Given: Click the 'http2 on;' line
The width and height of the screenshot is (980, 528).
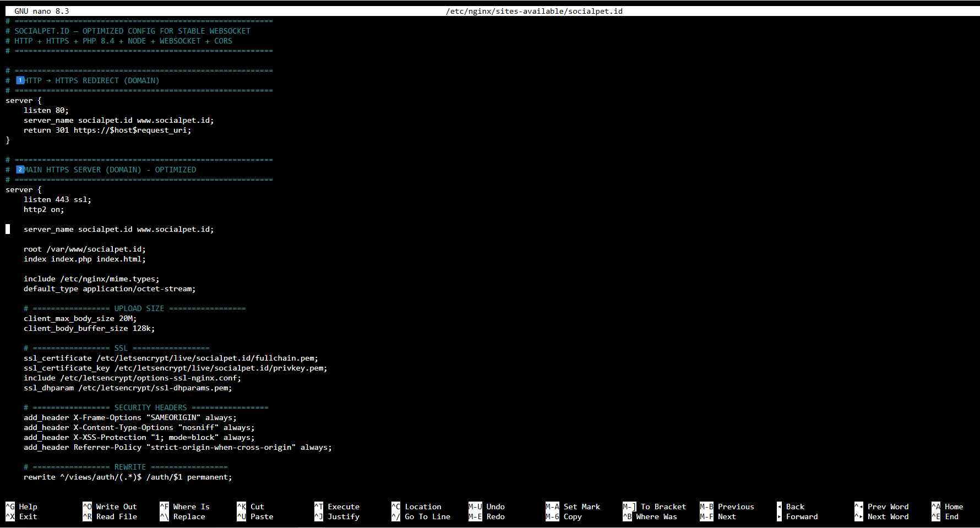Looking at the screenshot, I should (x=44, y=209).
